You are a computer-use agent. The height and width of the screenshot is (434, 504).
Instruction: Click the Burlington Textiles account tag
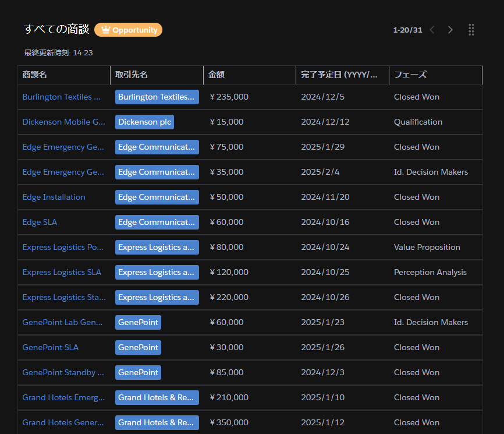tap(157, 97)
